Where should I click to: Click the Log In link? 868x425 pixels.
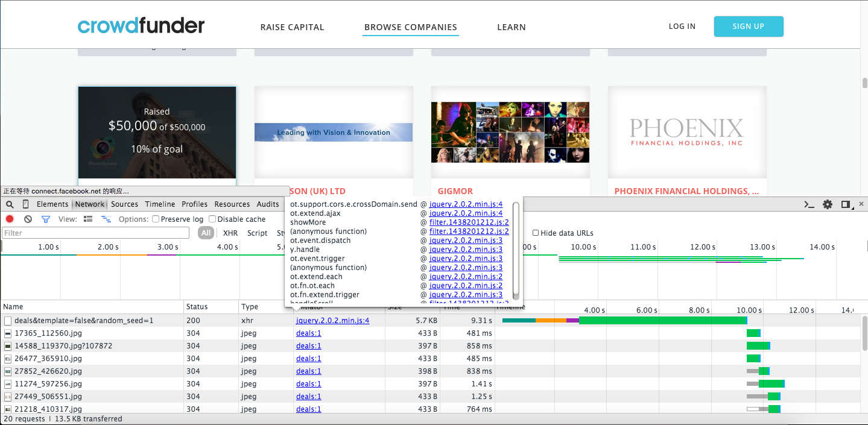pyautogui.click(x=682, y=27)
